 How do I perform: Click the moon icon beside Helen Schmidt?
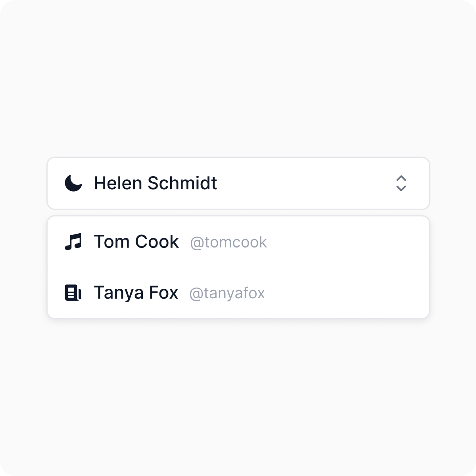click(73, 183)
